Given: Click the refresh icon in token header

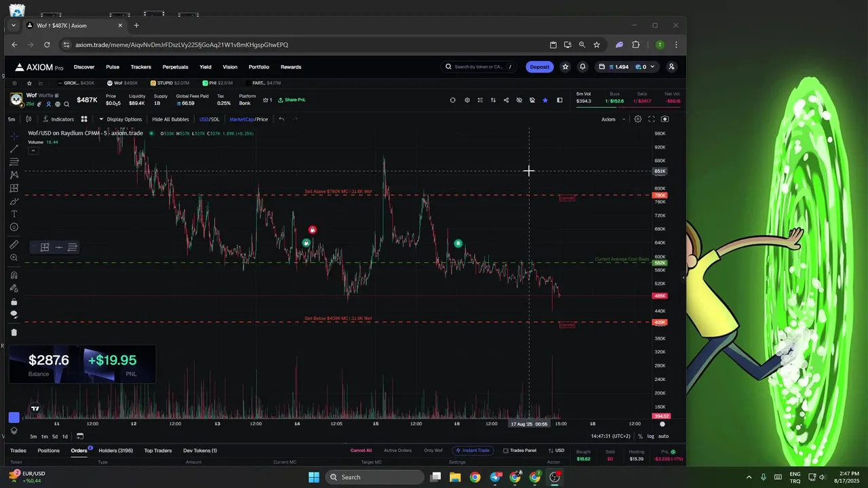Looking at the screenshot, I should (452, 100).
